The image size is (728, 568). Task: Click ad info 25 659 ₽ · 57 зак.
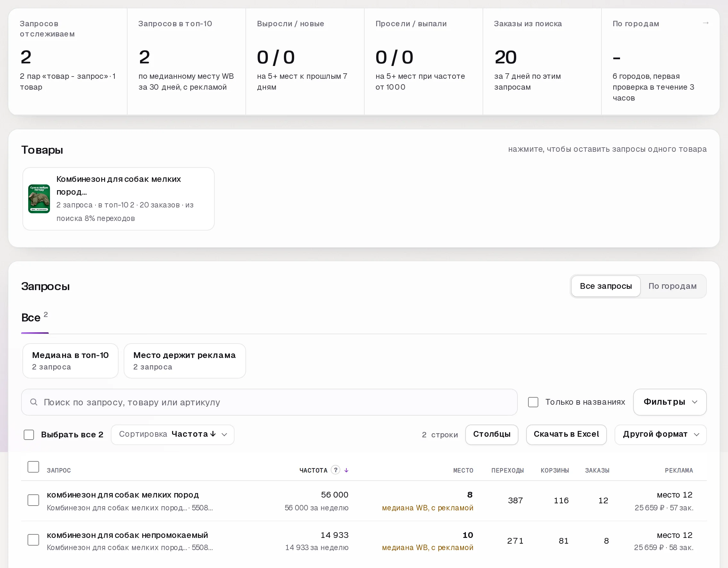pyautogui.click(x=664, y=508)
